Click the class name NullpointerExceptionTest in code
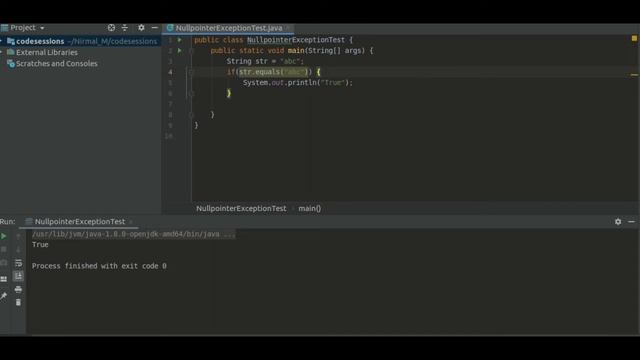The height and width of the screenshot is (360, 640). 296,40
